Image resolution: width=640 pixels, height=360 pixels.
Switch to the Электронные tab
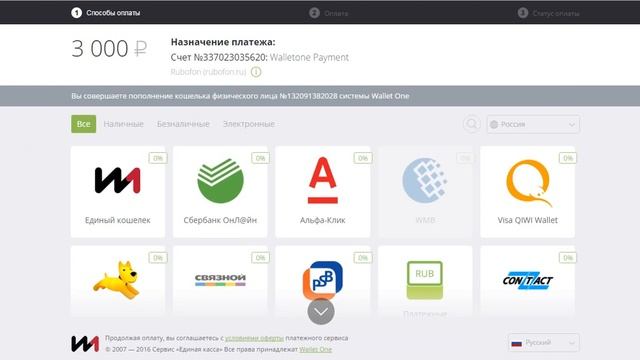(249, 124)
